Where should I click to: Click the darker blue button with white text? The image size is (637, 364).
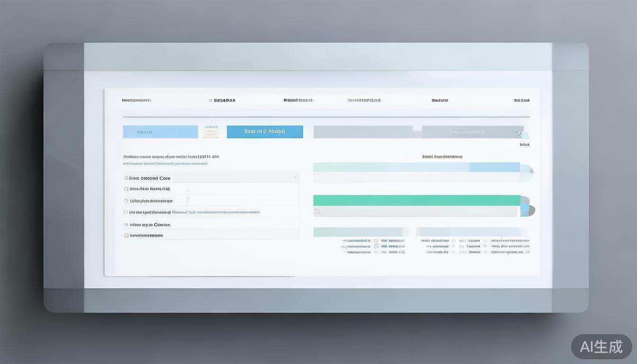click(264, 132)
